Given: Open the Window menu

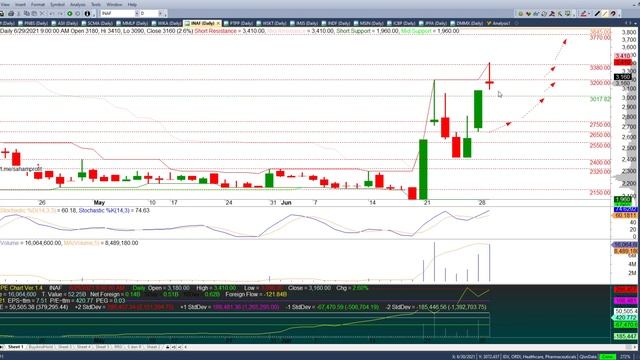Looking at the screenshot, I should coord(114,4).
